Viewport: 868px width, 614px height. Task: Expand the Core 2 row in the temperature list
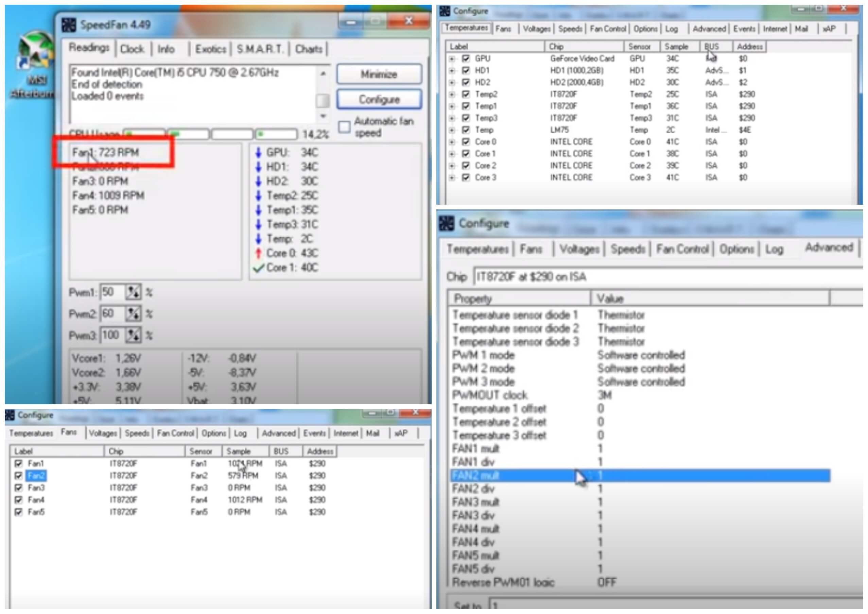click(x=452, y=166)
